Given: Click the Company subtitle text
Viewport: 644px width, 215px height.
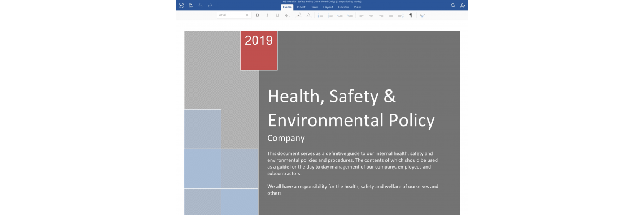Looking at the screenshot, I should (x=286, y=138).
